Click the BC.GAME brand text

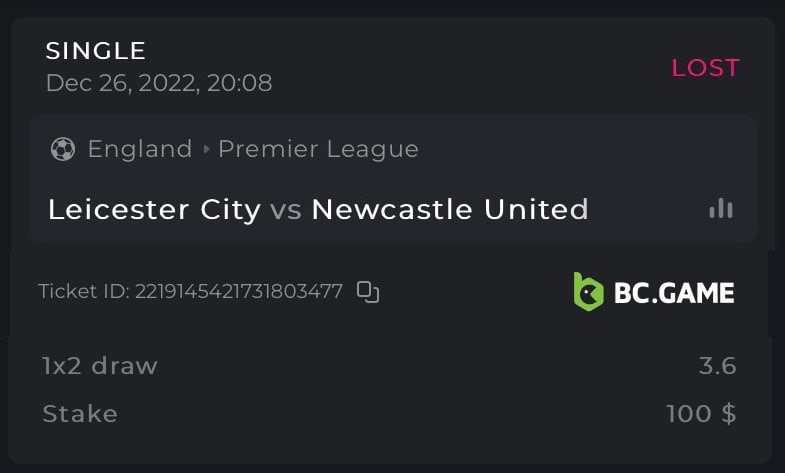coord(675,292)
